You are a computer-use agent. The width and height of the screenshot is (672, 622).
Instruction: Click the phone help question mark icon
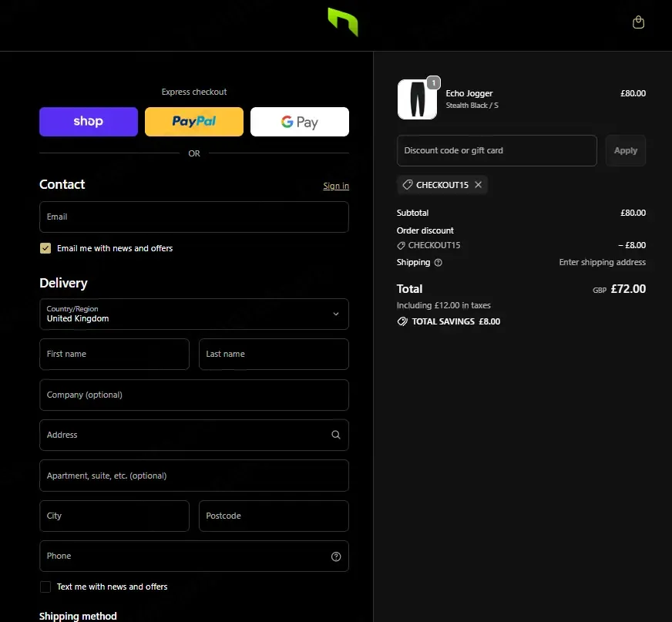[336, 556]
